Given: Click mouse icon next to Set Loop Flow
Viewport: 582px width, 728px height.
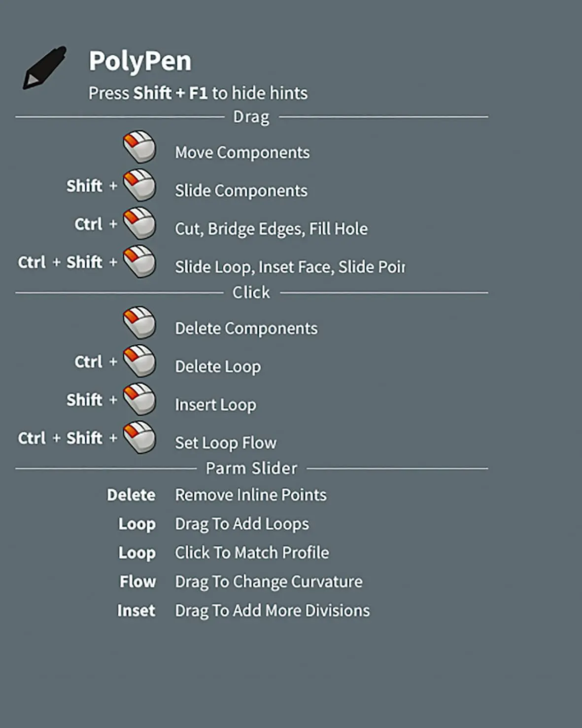Looking at the screenshot, I should tap(139, 437).
